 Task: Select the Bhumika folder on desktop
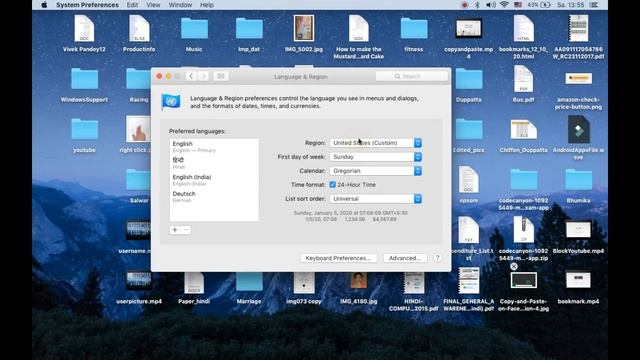[x=578, y=180]
